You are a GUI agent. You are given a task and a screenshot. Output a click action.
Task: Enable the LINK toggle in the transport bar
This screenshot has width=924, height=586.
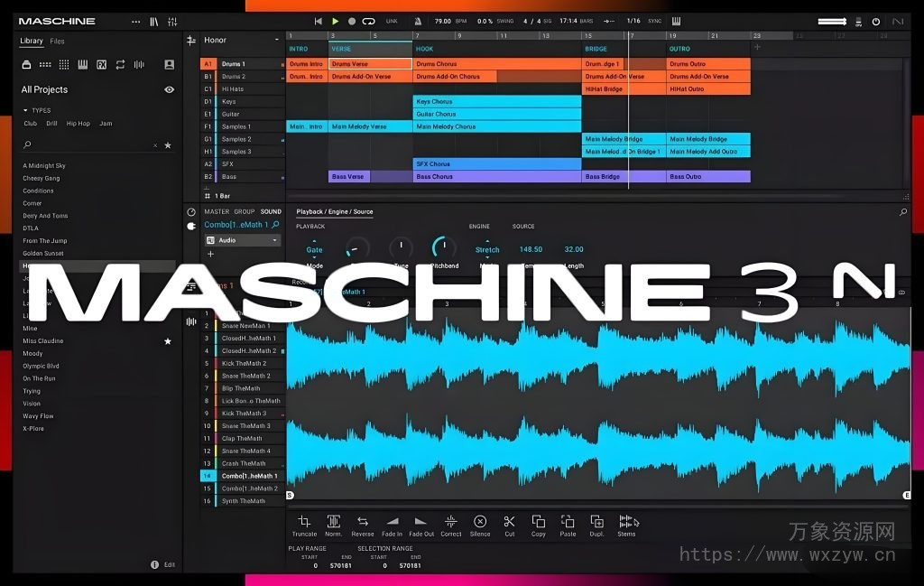(x=392, y=21)
